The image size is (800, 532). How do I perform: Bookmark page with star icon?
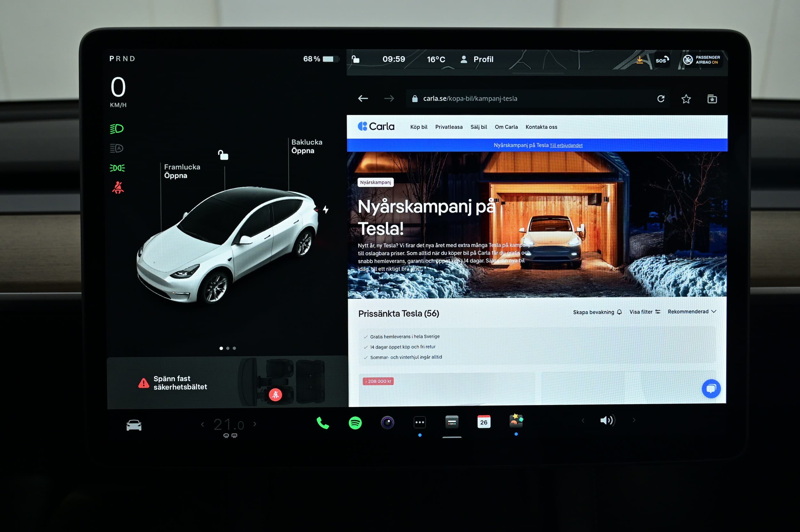tap(686, 99)
